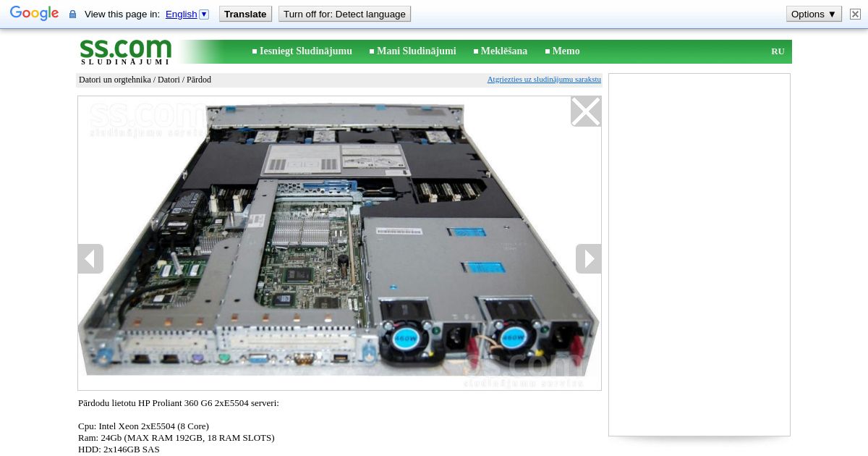Close the Google translate bar
This screenshot has width=868, height=456.
click(855, 14)
